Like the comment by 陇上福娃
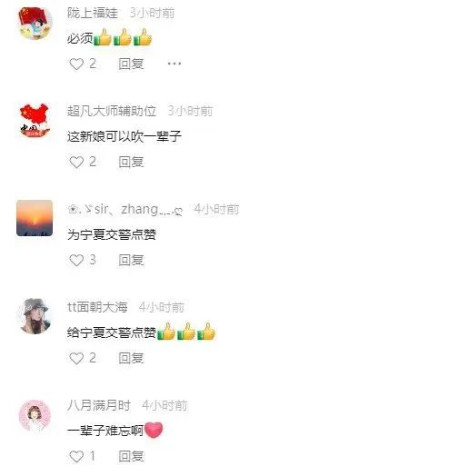The height and width of the screenshot is (476, 468). tap(76, 64)
